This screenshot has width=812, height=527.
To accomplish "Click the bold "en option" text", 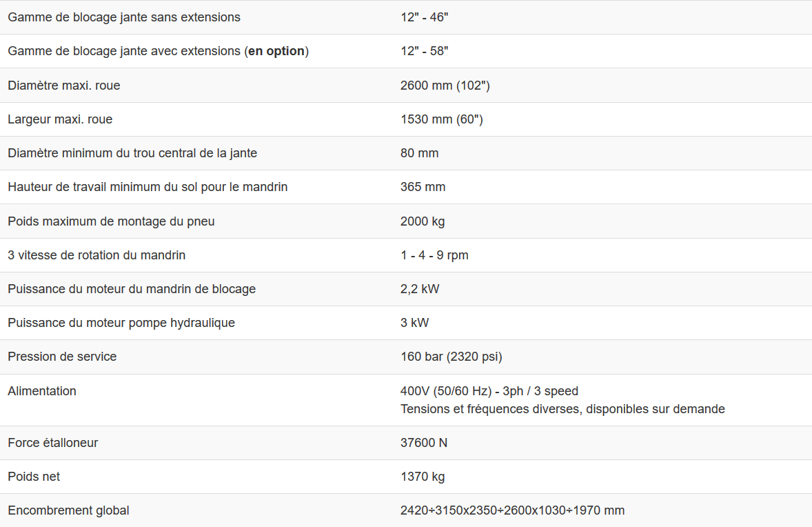I will pos(276,51).
